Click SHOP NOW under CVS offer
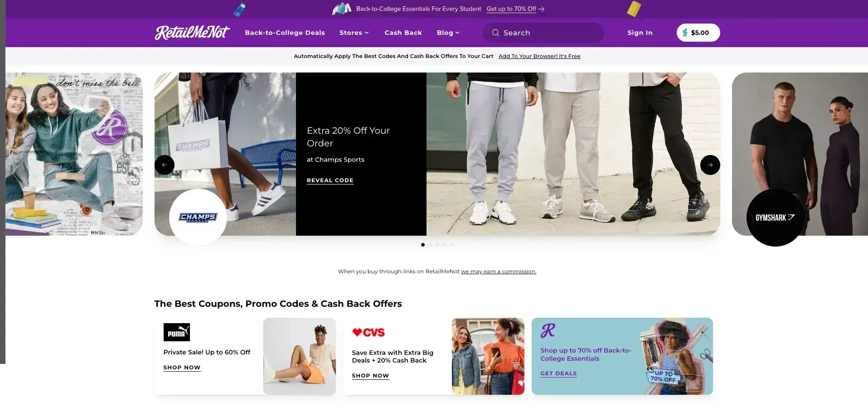Viewport: 868px width, 407px height. [370, 376]
